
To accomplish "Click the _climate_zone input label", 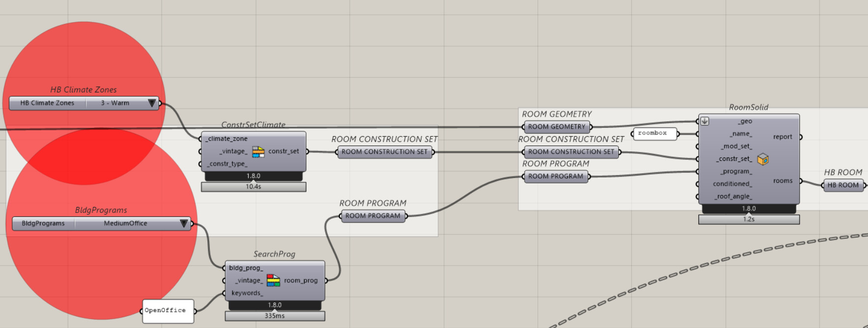I will 226,139.
